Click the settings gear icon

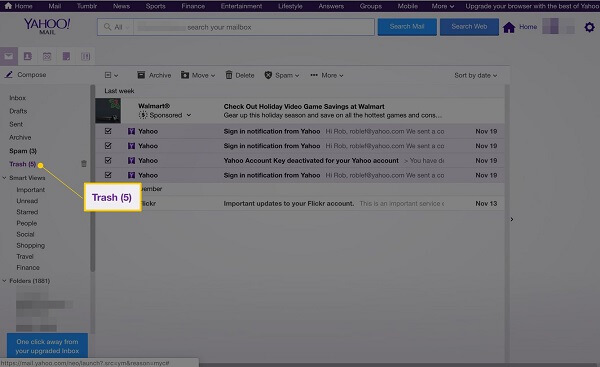pyautogui.click(x=589, y=27)
